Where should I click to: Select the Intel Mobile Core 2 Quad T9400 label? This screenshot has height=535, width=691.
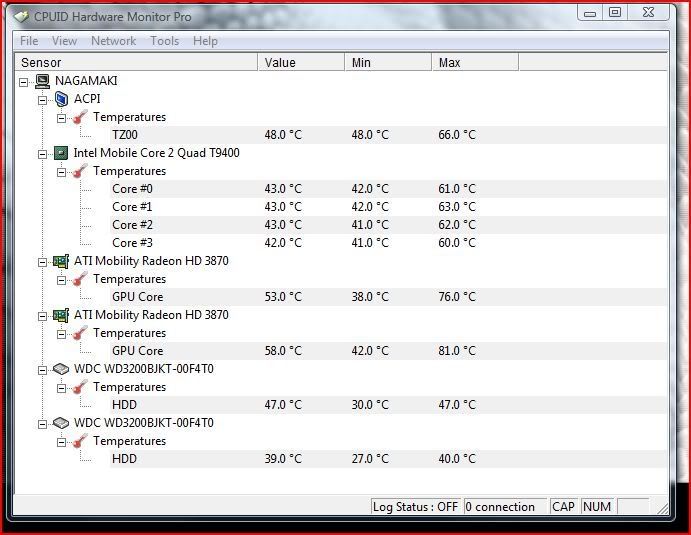(156, 153)
